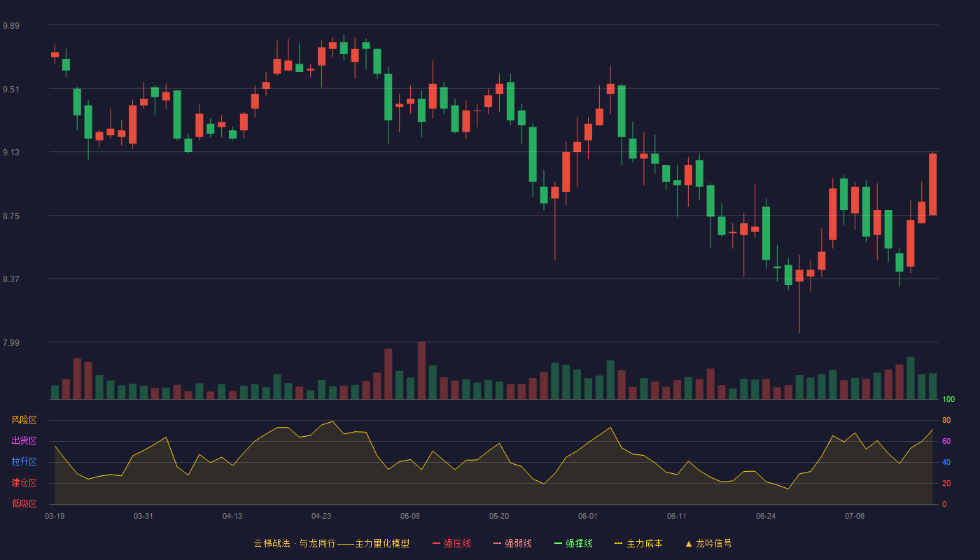Screen dimensions: 980x560
Task: Toggle the 强撑线 legend entry
Action: 573,543
